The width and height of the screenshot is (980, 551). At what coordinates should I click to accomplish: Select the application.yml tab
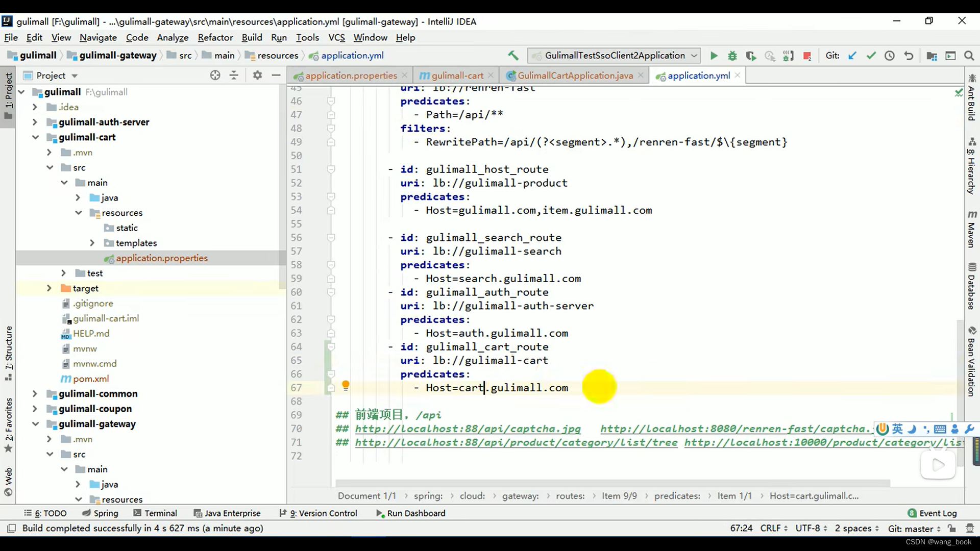(699, 76)
